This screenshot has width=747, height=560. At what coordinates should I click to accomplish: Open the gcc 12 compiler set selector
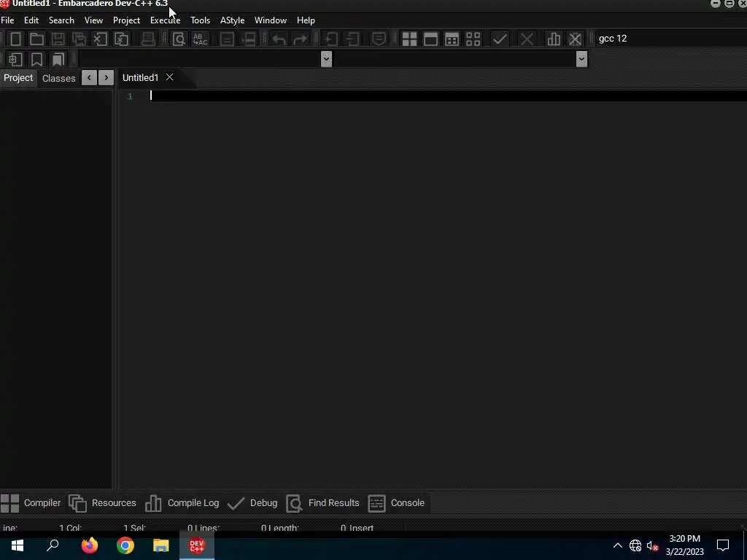pos(671,39)
